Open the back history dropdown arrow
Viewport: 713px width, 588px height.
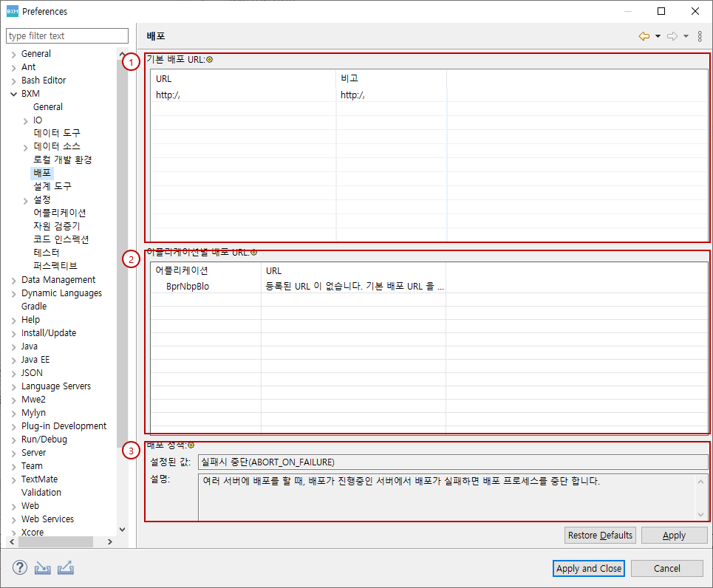coord(658,36)
